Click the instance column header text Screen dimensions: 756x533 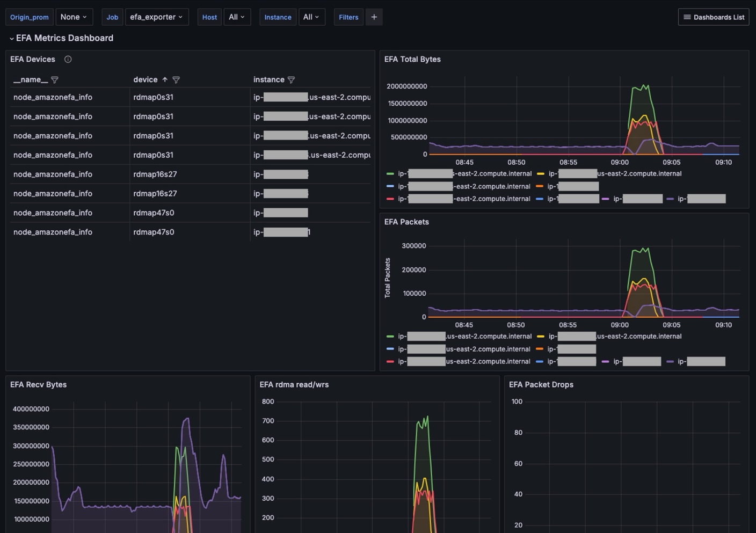pyautogui.click(x=269, y=79)
